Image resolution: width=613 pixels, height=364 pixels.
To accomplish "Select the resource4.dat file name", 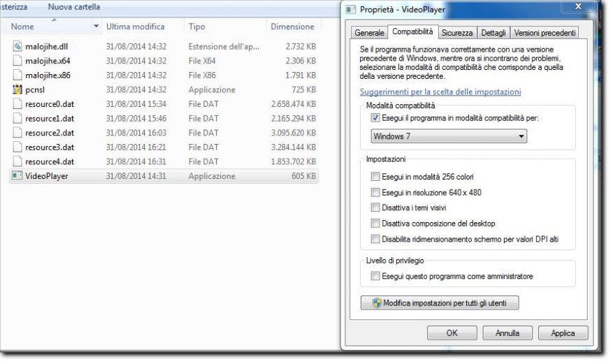I will [x=50, y=163].
